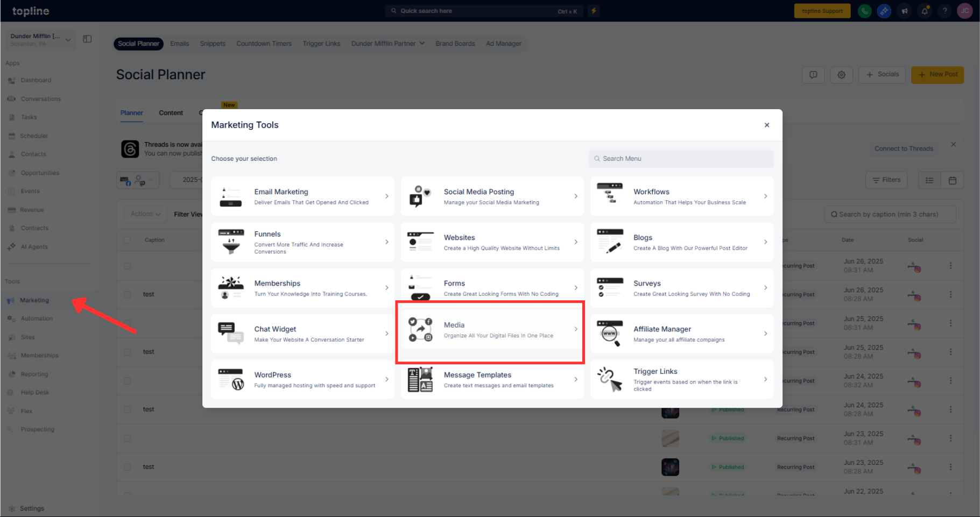The image size is (980, 517).
Task: Click the Funnels funnel icon
Action: click(x=231, y=242)
